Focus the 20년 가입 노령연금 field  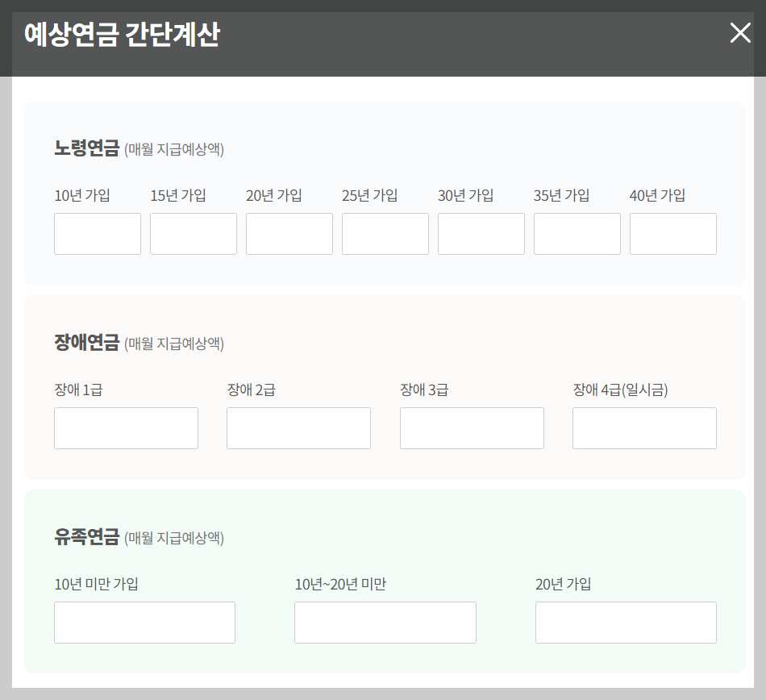point(289,234)
